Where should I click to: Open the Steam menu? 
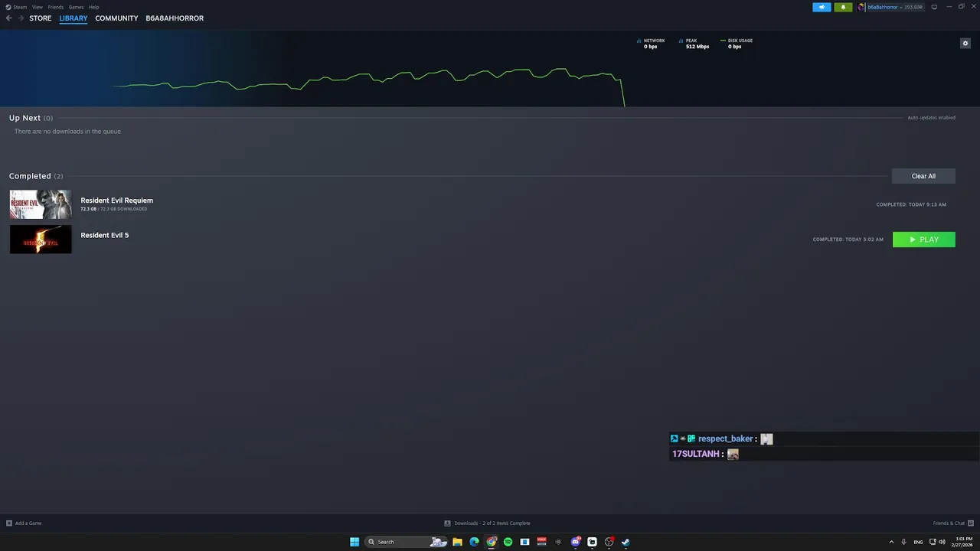[x=20, y=7]
